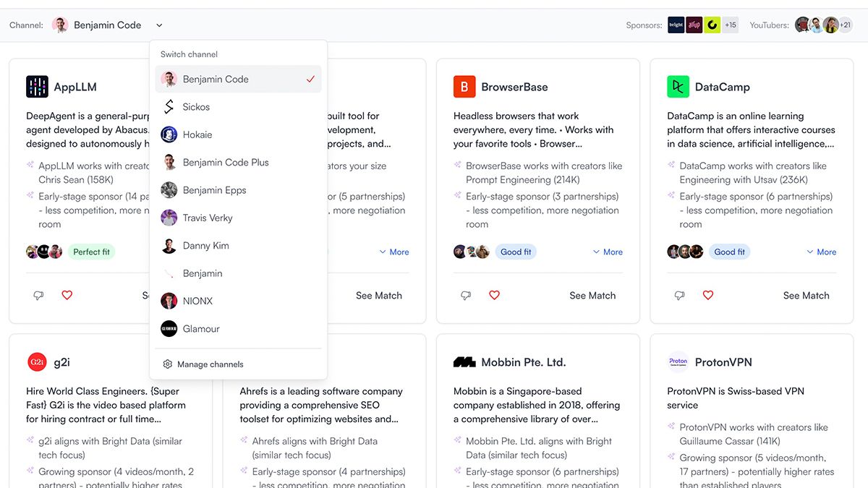Expand More on the BrowserBase card
868x488 pixels.
(608, 252)
